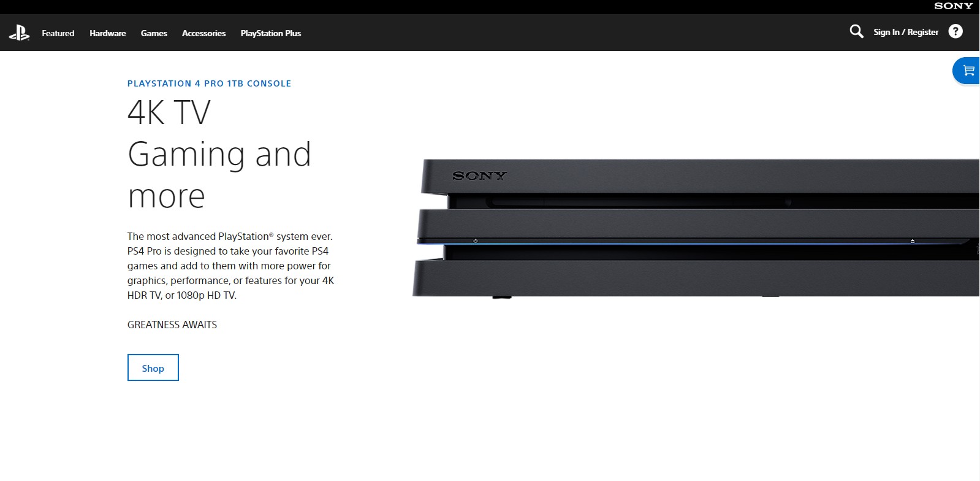
Task: Go to PlayStation Plus
Action: 271,33
